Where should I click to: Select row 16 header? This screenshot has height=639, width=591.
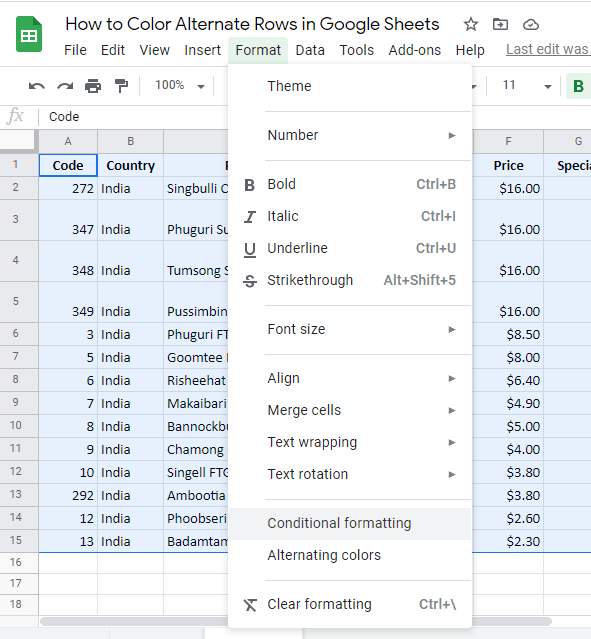point(19,563)
